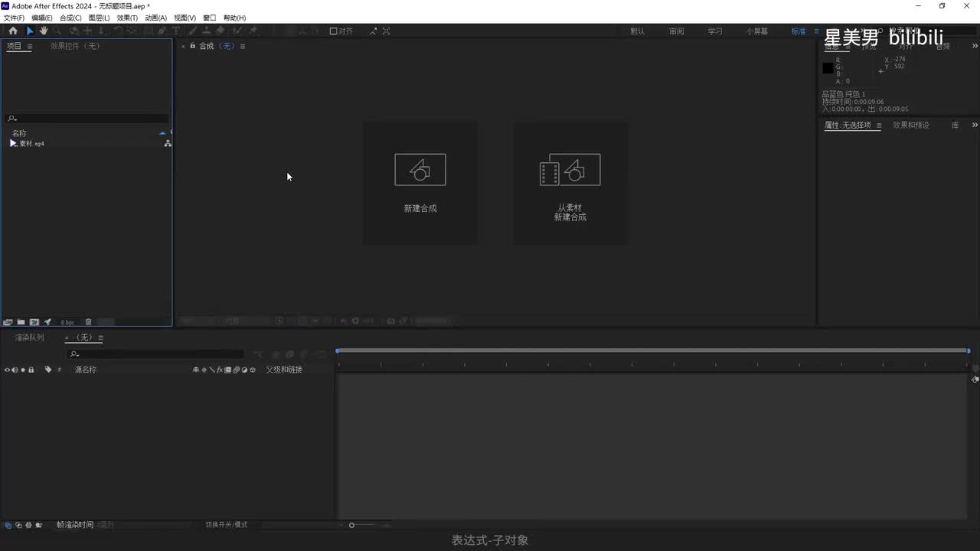This screenshot has height=551, width=980.
Task: Click the search magnifier in Project panel
Action: (x=11, y=119)
